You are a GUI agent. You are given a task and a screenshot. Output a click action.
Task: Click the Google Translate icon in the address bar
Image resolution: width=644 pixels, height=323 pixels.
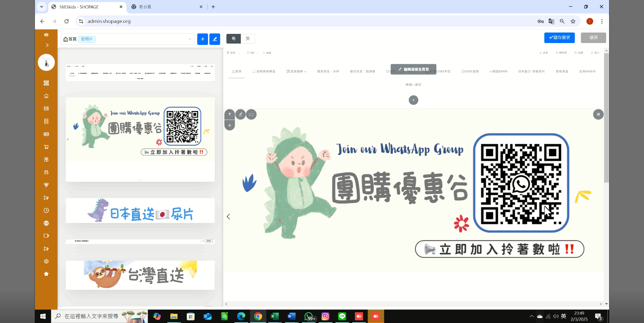(551, 21)
